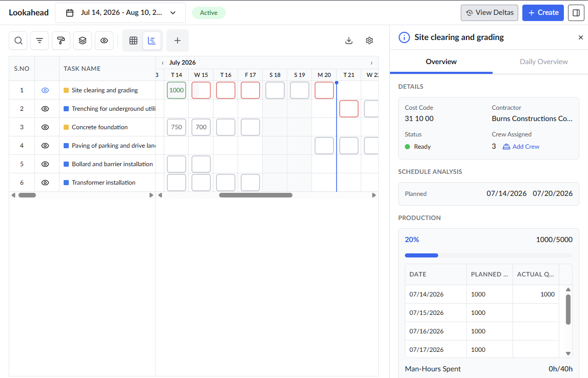Click the info icon beside task title
Screen dimensions: 588x378
click(404, 37)
